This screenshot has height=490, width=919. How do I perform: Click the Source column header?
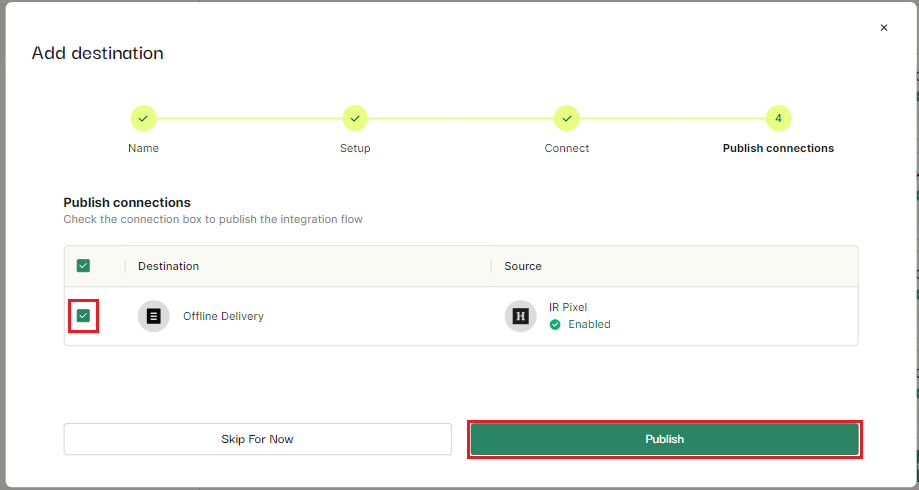[x=523, y=266]
